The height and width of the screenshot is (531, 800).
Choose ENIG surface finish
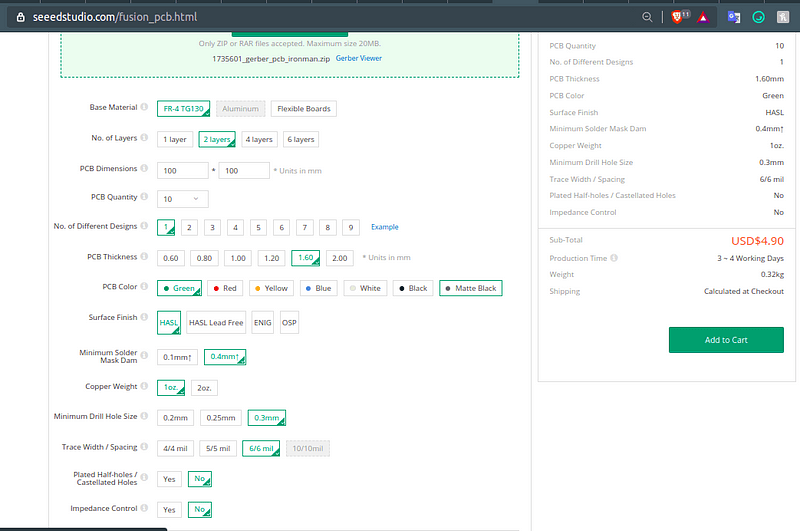point(262,323)
